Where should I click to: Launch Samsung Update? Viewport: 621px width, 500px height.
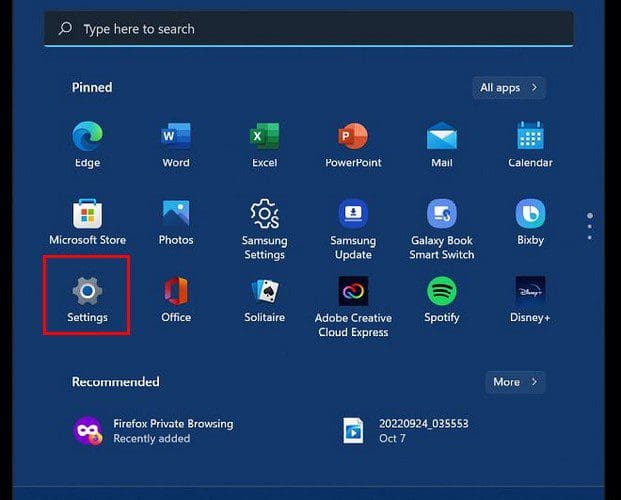(x=353, y=229)
